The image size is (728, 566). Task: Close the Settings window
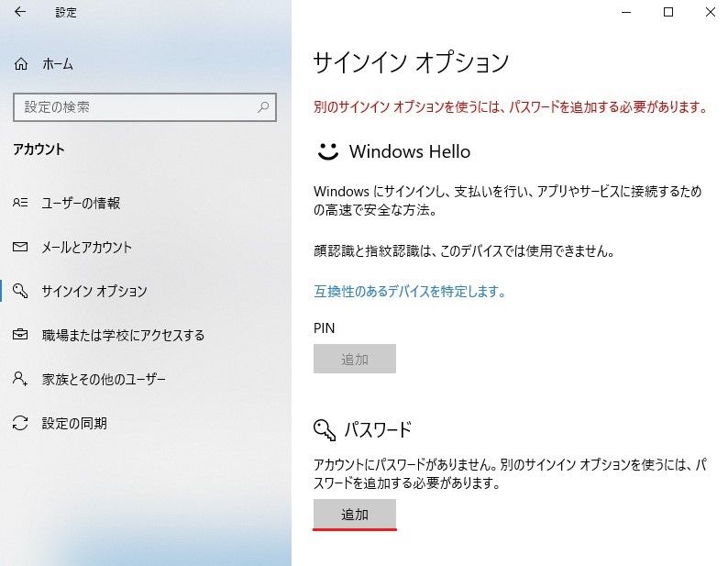point(710,13)
